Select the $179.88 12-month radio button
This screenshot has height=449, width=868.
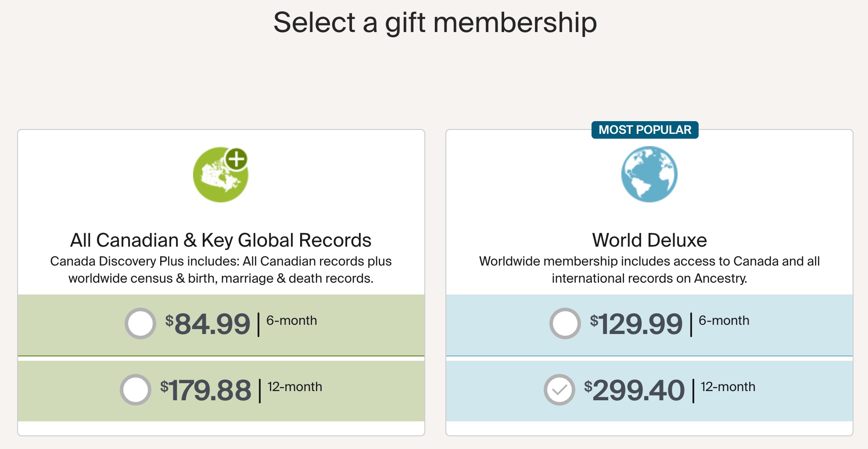click(136, 390)
